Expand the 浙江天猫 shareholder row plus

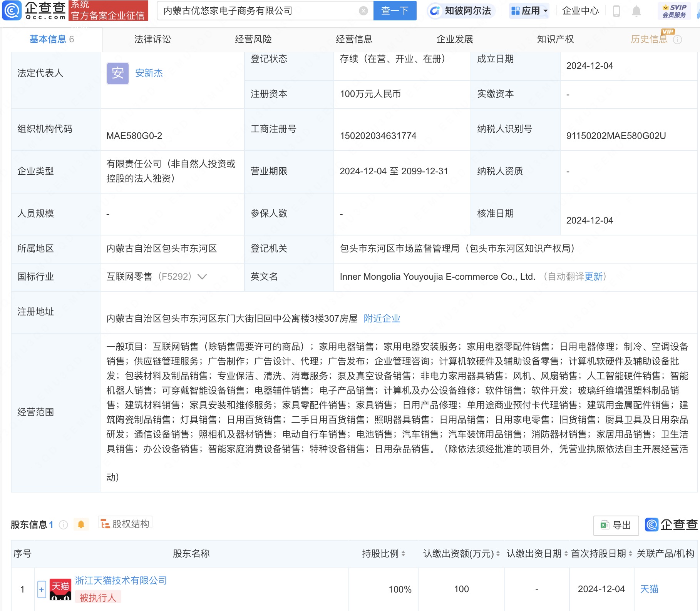(42, 589)
